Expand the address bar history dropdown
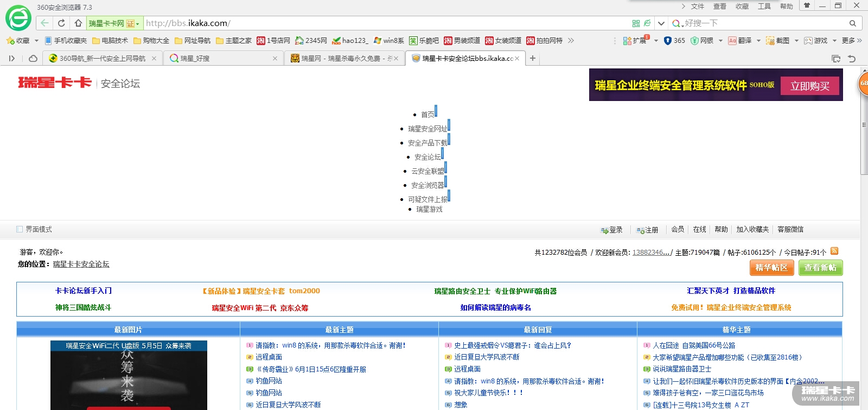This screenshot has height=410, width=868. 661,23
